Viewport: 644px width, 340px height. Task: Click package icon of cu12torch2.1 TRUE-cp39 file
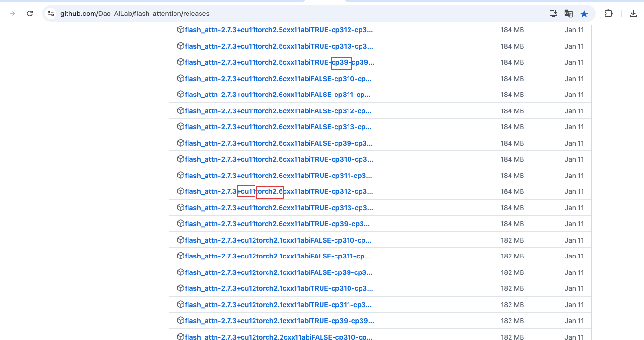(x=181, y=321)
